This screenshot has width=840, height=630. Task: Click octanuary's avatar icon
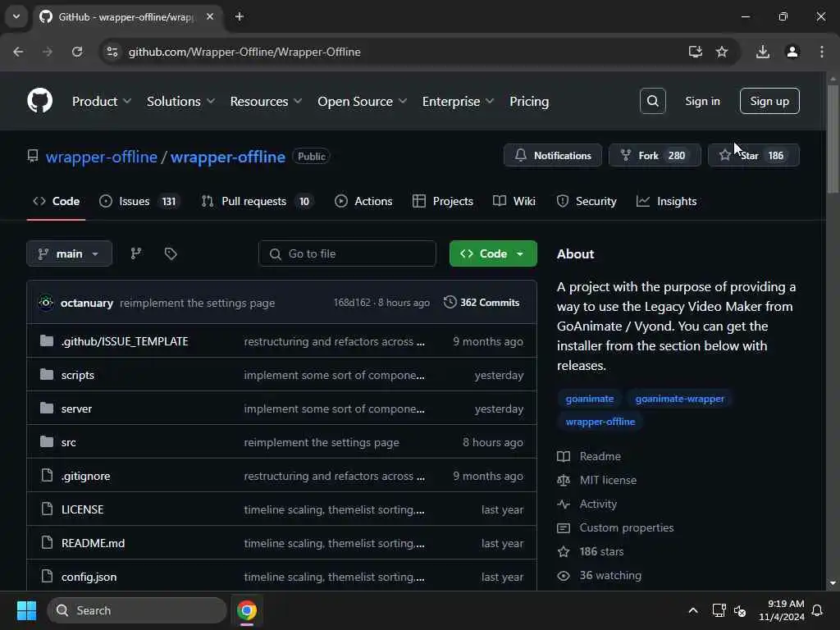(46, 303)
